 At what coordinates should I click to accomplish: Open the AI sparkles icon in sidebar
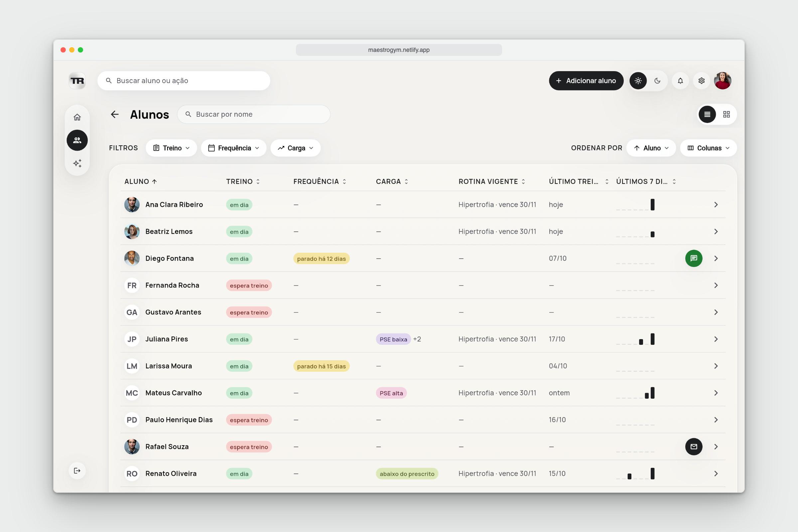pyautogui.click(x=77, y=163)
